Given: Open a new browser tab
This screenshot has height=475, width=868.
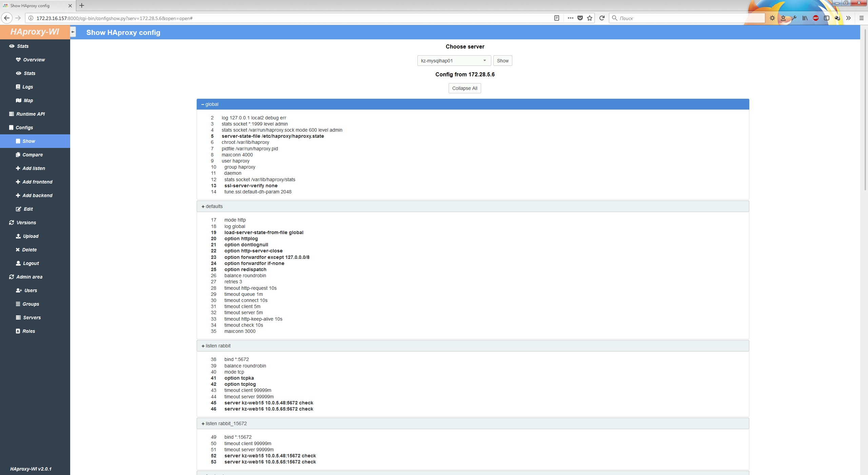Looking at the screenshot, I should (x=82, y=5).
